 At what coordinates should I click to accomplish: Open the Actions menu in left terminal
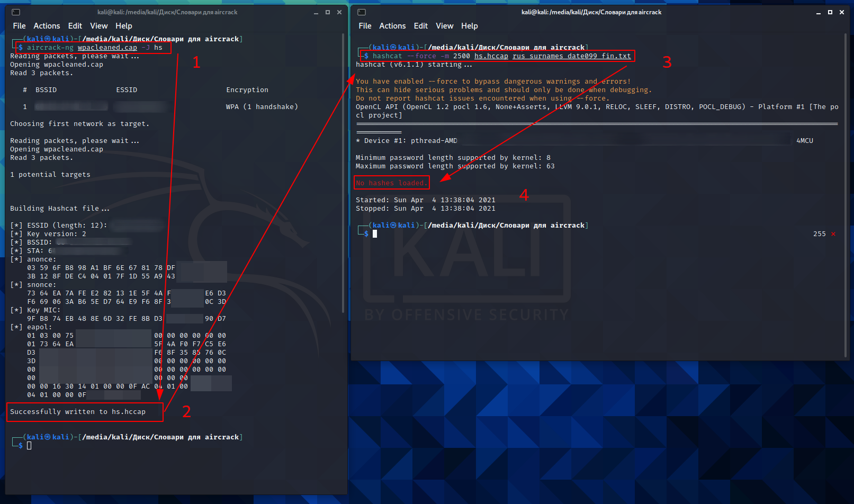click(x=47, y=26)
